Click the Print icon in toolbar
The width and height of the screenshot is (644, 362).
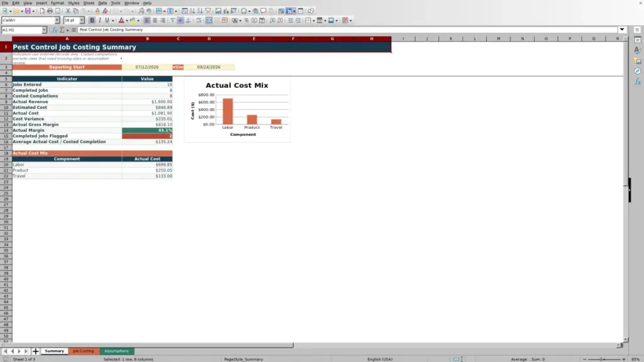click(50, 11)
